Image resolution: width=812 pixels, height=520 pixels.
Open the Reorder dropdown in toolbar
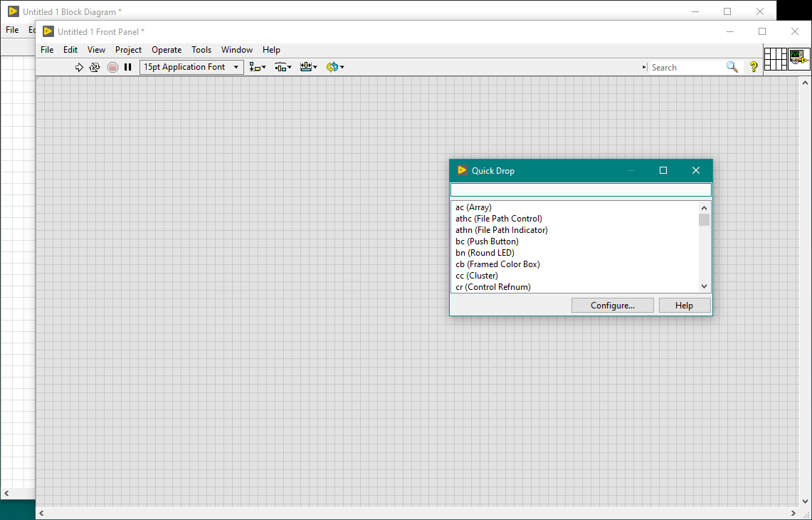[x=334, y=67]
